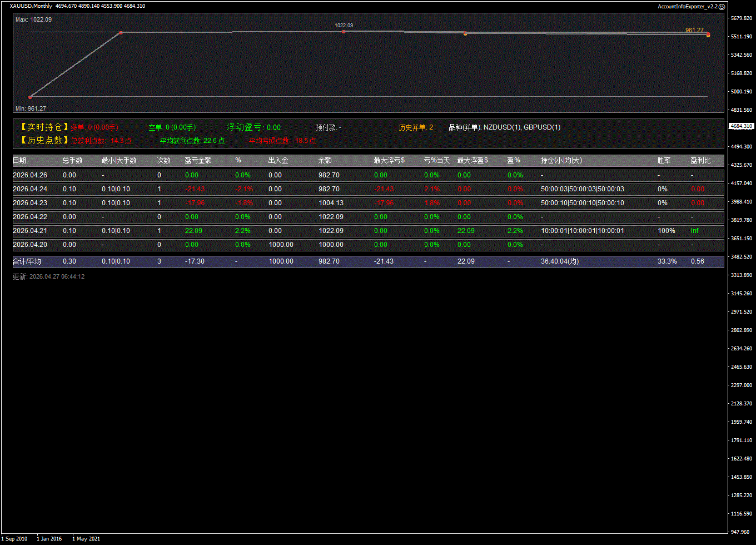Click the 更新 timestamp below the table
Screen dimensions: 756x545
point(48,276)
